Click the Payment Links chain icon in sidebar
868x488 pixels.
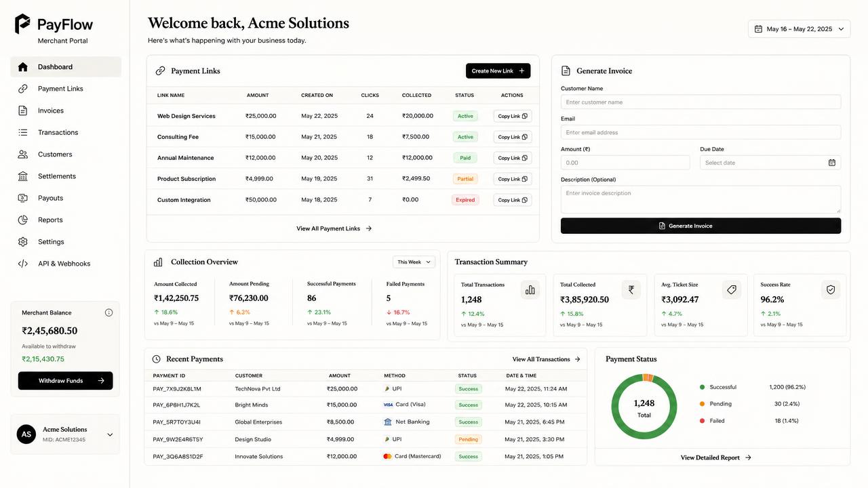(x=23, y=89)
